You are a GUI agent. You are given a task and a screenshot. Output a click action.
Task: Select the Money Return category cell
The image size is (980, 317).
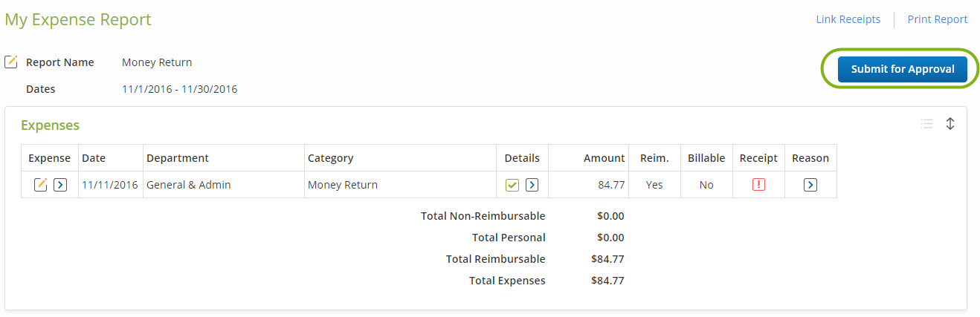pyautogui.click(x=401, y=185)
